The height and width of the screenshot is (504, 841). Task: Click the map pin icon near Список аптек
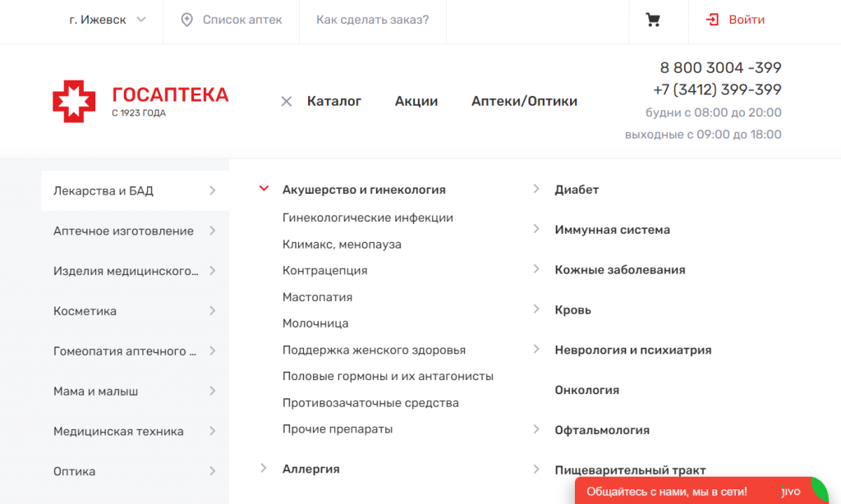pos(186,20)
